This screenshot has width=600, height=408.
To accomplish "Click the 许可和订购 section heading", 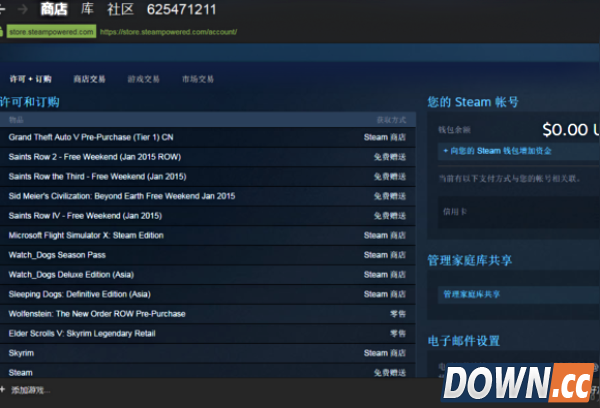I will (29, 102).
